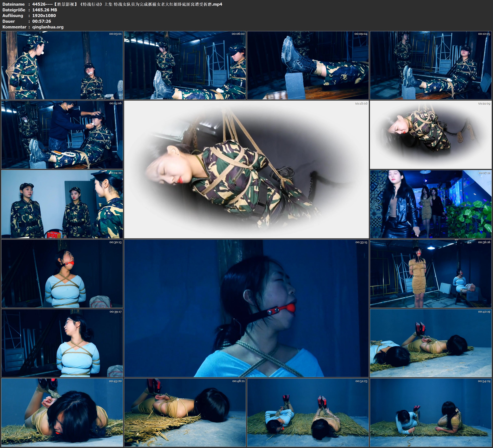Click the frame marked 00:12:05
This screenshot has width=493, height=448.
tap(431, 65)
